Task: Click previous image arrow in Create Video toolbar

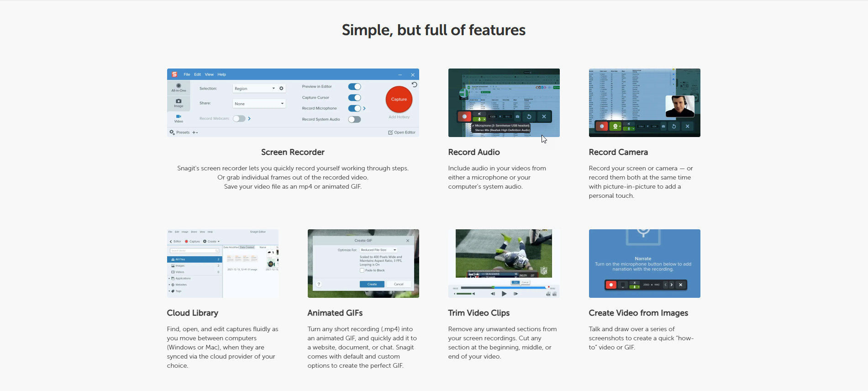Action: 665,285
